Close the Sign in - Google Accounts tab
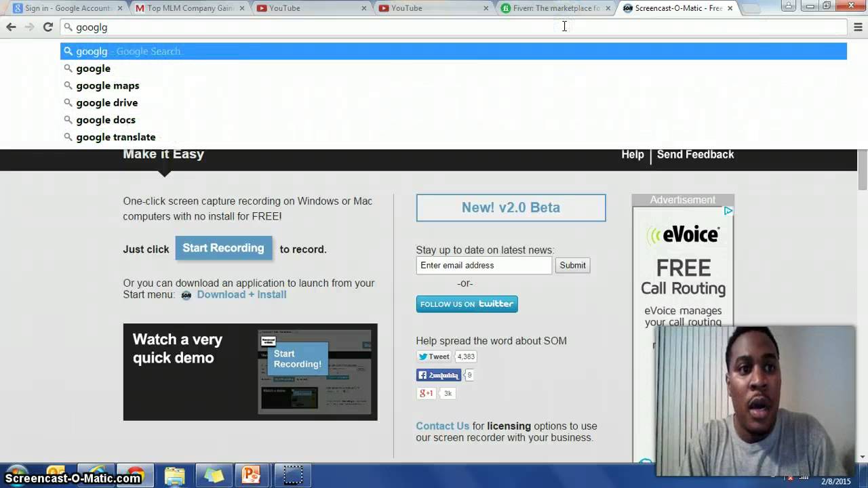868x488 pixels. 120,8
